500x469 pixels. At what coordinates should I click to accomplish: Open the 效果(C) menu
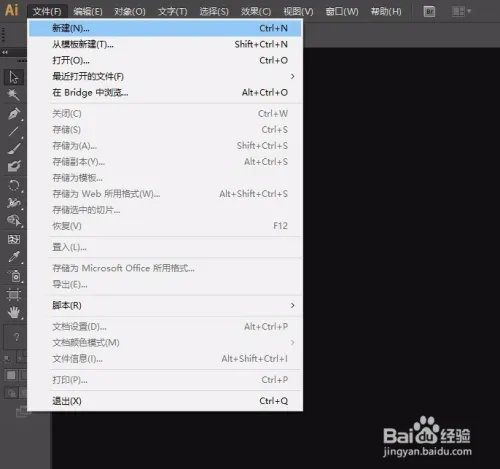click(x=256, y=12)
